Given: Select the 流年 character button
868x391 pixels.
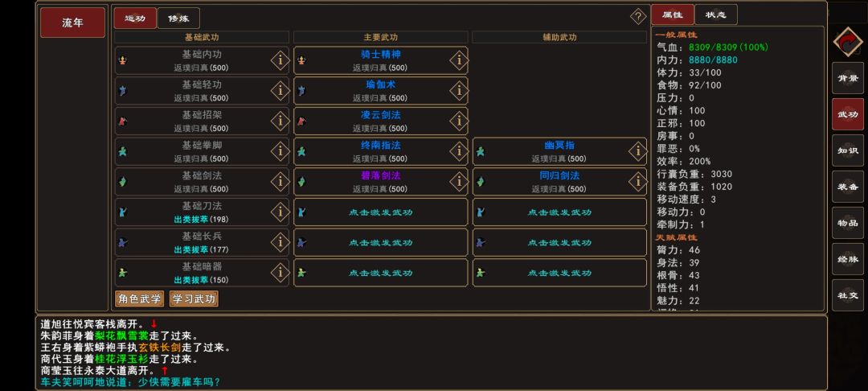Looking at the screenshot, I should tap(72, 23).
